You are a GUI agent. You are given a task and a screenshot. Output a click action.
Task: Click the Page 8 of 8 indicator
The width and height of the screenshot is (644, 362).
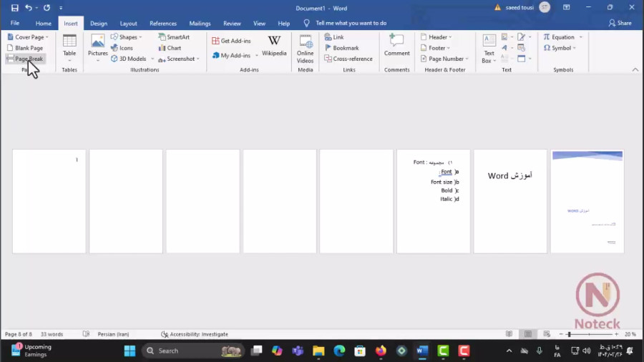coord(18,334)
